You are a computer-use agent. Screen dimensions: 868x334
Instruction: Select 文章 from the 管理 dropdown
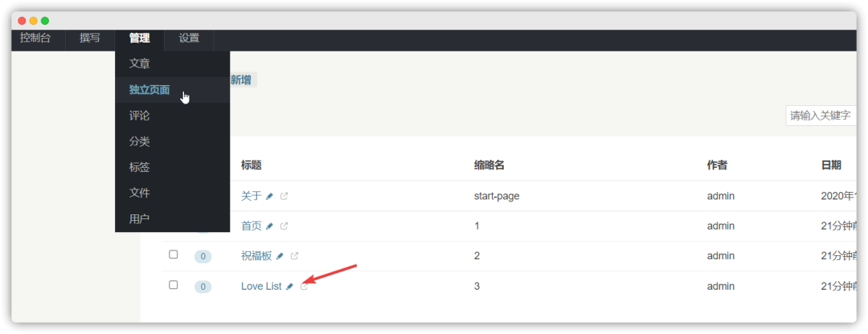172,64
